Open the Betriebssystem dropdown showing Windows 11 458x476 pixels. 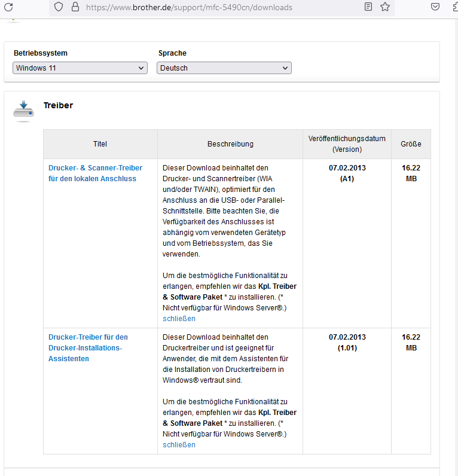pos(80,68)
